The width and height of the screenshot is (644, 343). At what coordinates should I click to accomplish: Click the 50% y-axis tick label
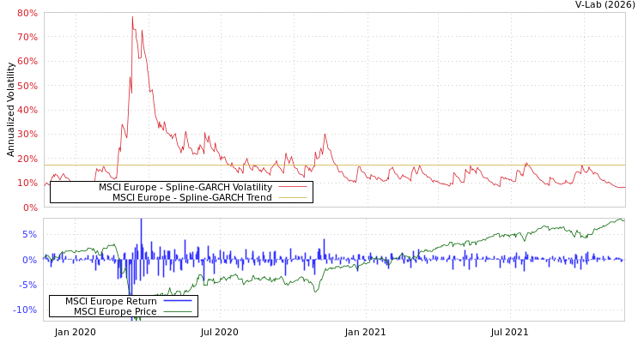(x=27, y=87)
